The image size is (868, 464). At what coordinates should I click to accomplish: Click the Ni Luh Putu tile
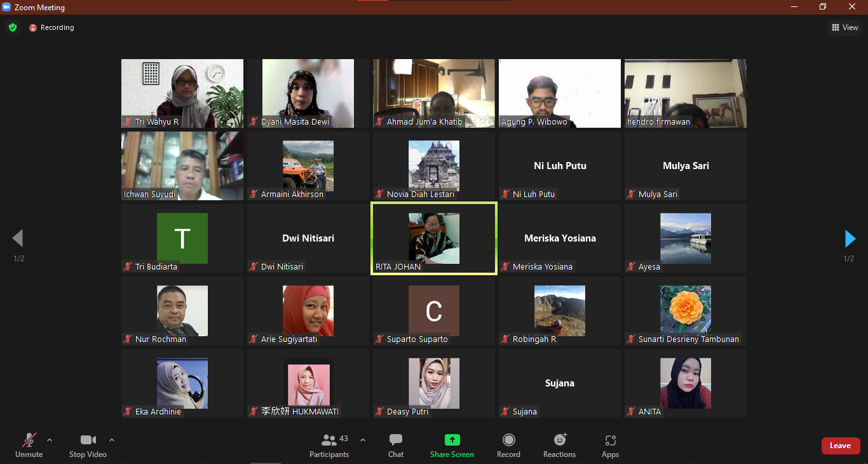[x=560, y=166]
